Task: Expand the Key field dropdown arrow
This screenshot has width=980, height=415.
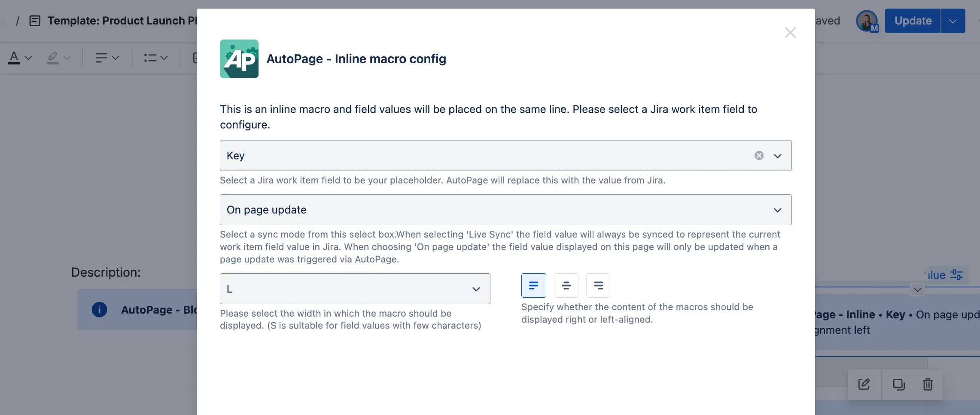Action: point(778,156)
